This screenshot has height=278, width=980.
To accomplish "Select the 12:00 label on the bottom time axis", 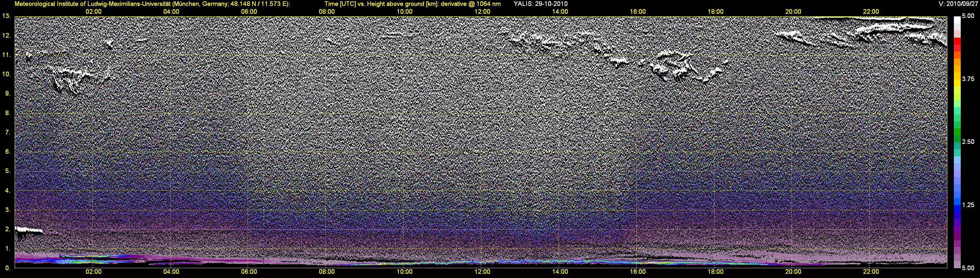I will coord(482,272).
